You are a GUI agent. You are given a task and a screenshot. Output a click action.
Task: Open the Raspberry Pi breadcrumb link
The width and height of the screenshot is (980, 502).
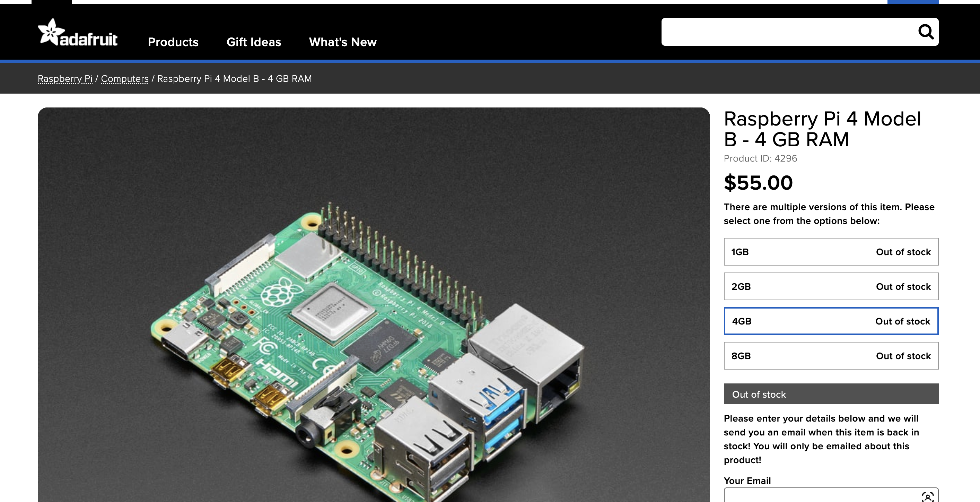65,79
